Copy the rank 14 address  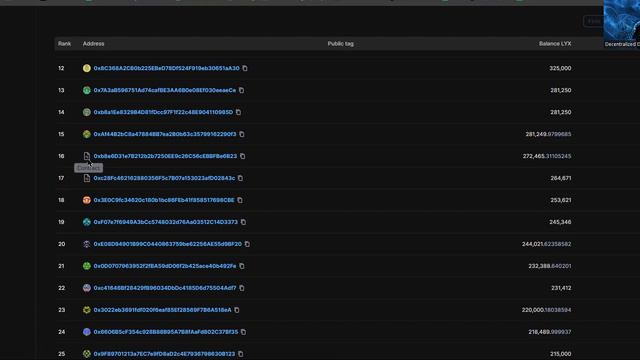(x=238, y=112)
